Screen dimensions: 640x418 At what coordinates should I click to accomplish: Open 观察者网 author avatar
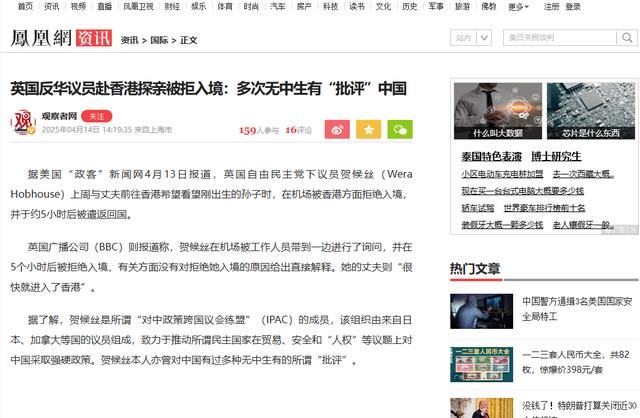[x=23, y=122]
